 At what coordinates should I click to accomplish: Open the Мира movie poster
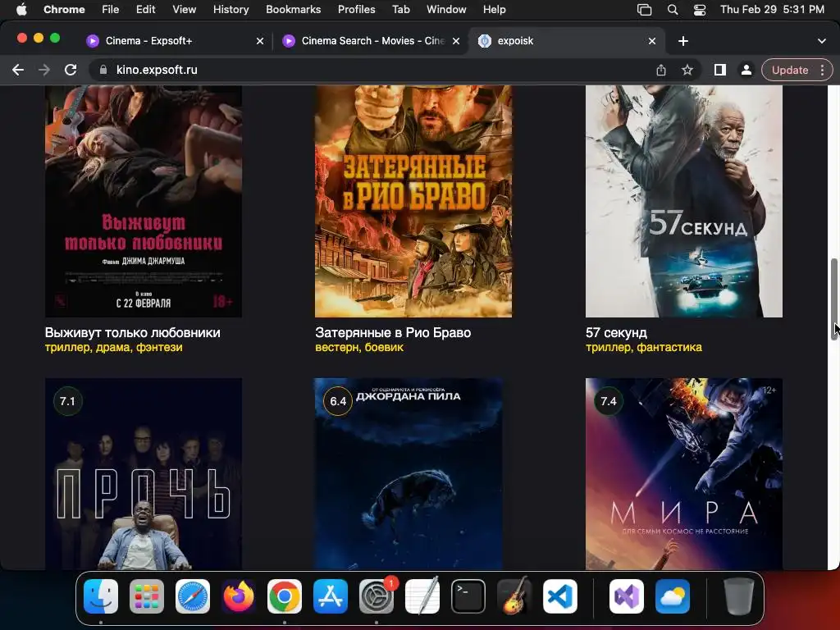pyautogui.click(x=684, y=474)
